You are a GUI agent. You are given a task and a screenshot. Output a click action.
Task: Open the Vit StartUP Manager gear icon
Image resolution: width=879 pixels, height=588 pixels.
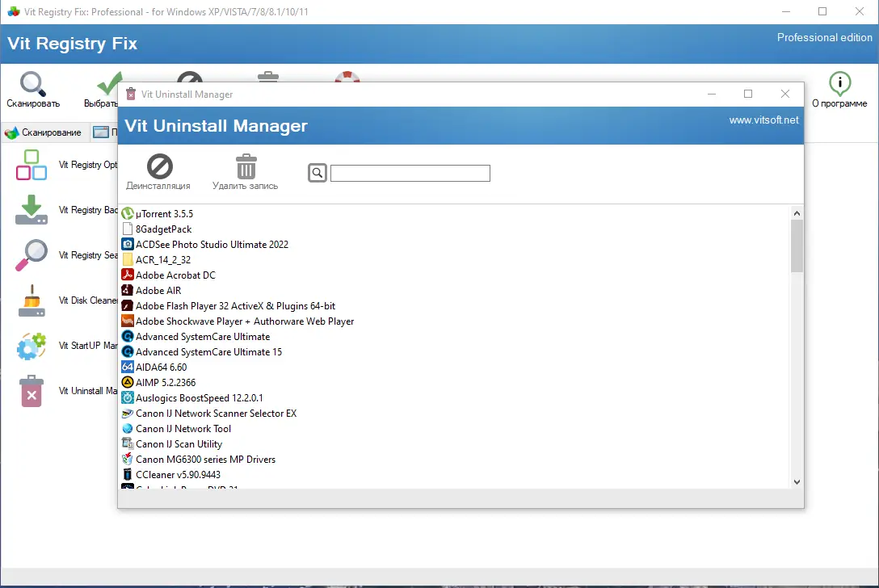pos(32,346)
